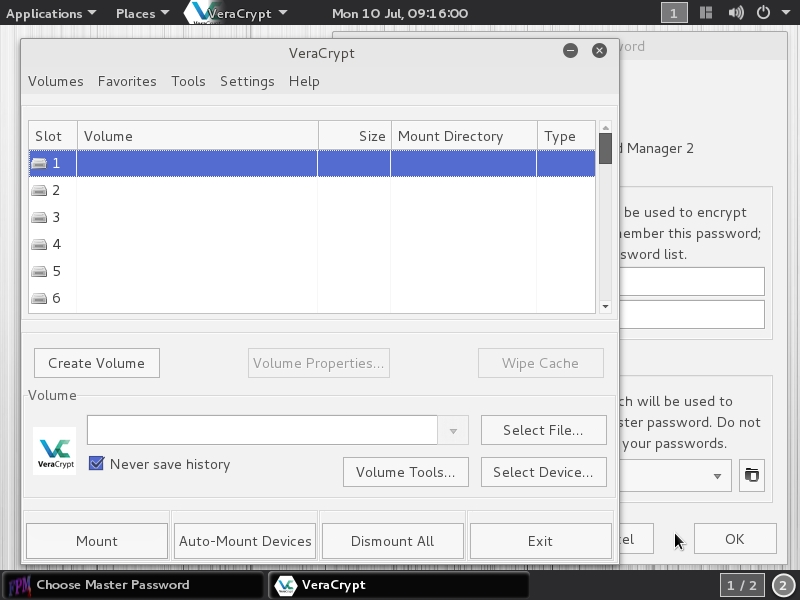Click the slot 2 drive icon
Screen dimensions: 800x600
39,190
